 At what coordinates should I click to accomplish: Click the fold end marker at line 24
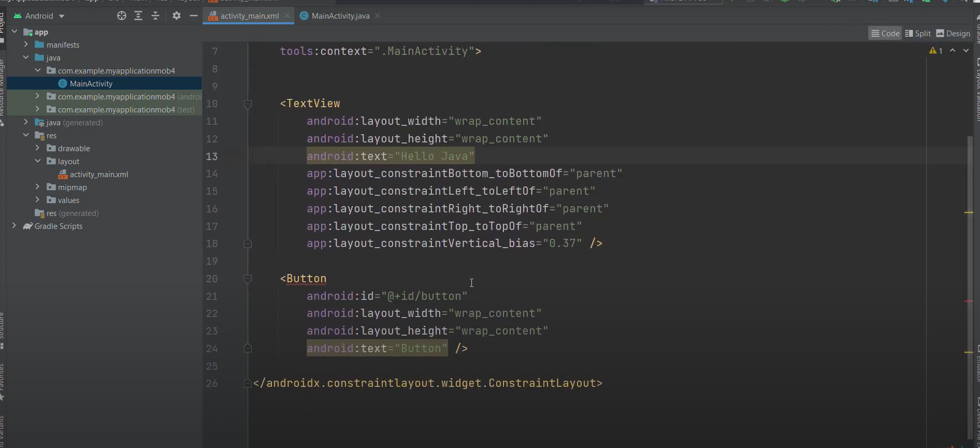pyautogui.click(x=248, y=349)
